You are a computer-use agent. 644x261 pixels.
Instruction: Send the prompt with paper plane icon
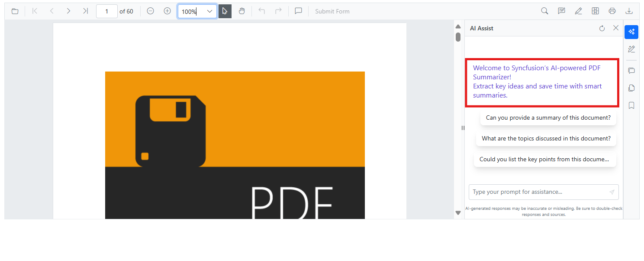point(612,192)
